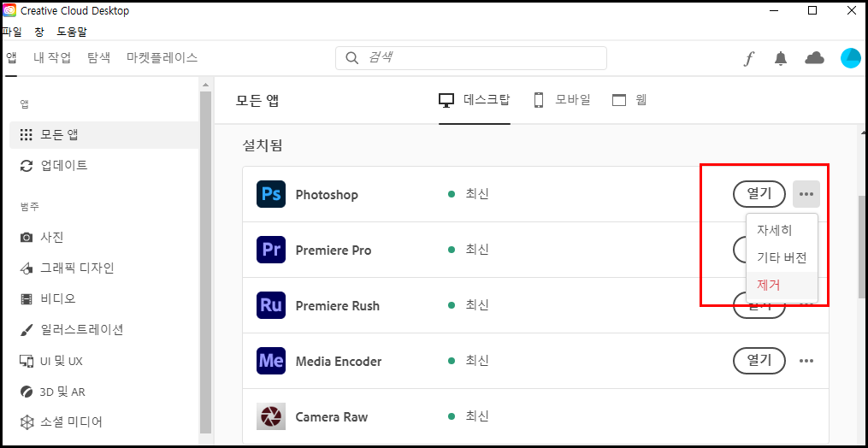
Task: Select 모든 앱 in the sidebar
Action: [104, 134]
